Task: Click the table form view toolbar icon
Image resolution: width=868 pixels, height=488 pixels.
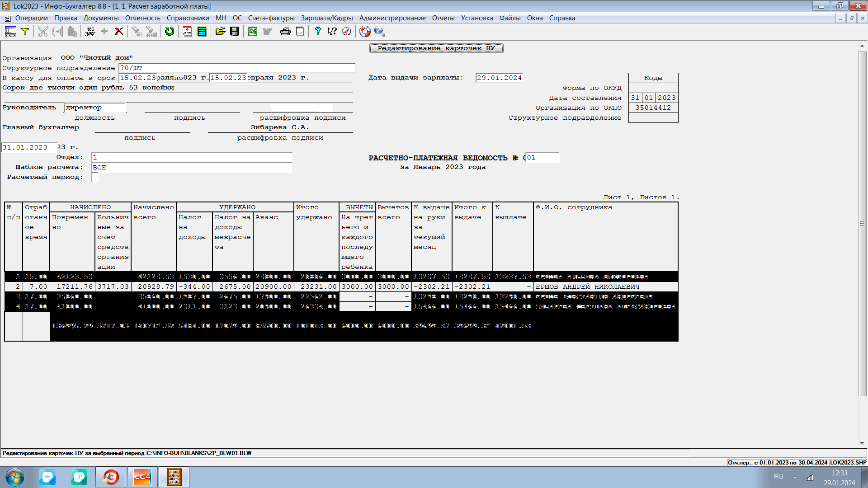Action: pos(10,31)
